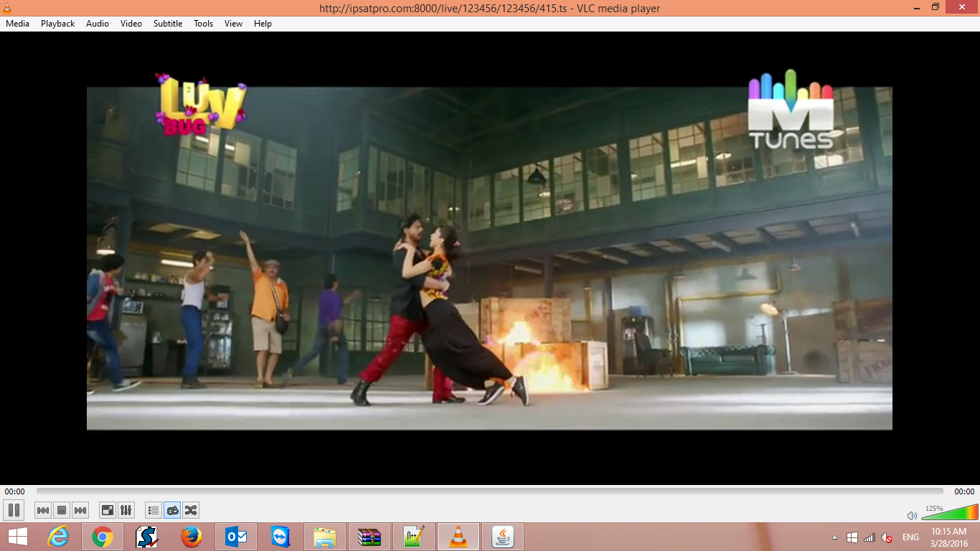Open the Help menu
The width and height of the screenshot is (980, 551).
point(263,24)
